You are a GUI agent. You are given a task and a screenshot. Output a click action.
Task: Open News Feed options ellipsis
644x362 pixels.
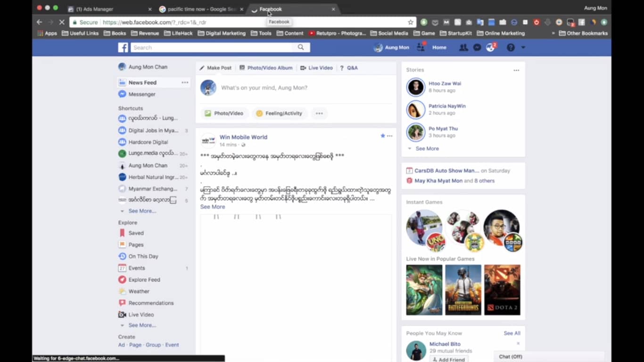click(x=185, y=82)
